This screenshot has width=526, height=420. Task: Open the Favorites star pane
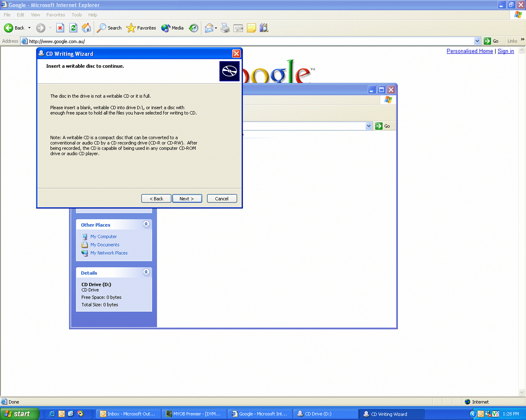click(141, 28)
